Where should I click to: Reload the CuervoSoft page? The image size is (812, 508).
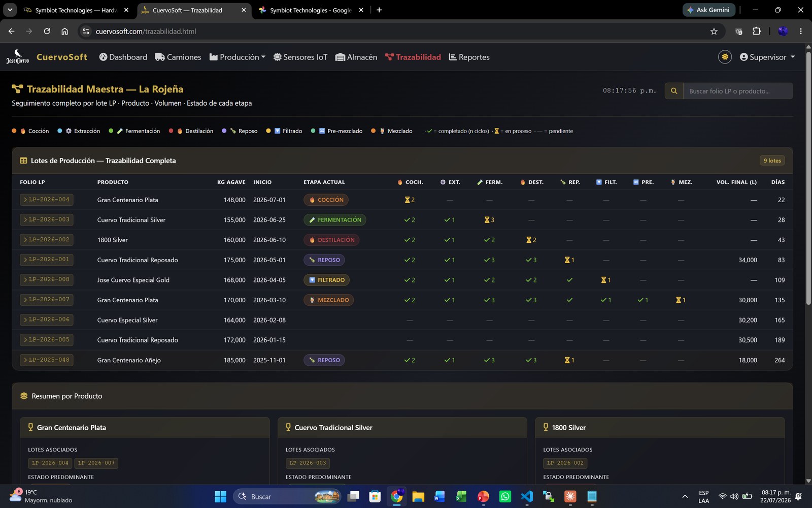coord(47,31)
